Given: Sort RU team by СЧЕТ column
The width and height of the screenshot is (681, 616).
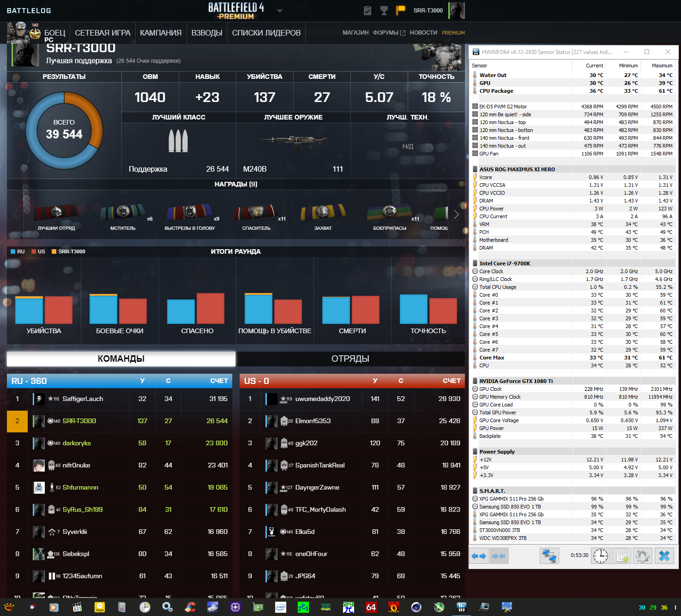Looking at the screenshot, I should (219, 381).
